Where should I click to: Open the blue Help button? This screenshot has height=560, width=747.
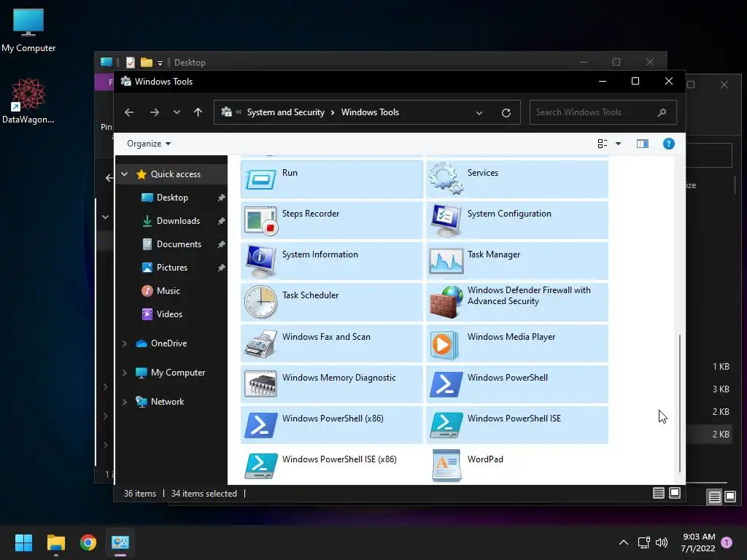[x=668, y=144]
